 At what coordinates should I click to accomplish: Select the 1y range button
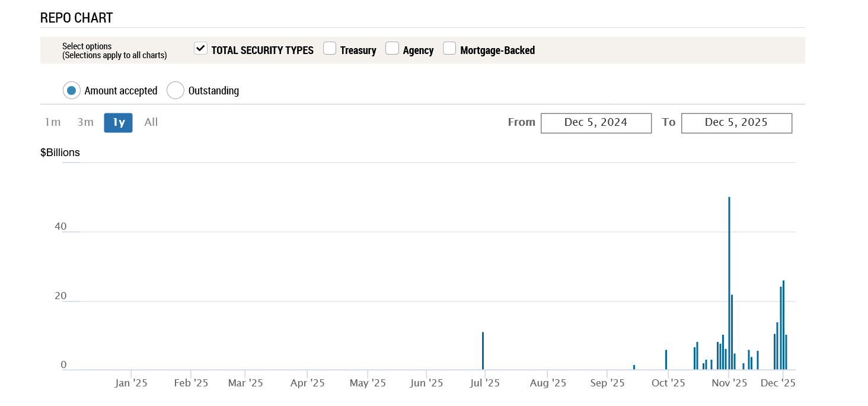click(119, 122)
